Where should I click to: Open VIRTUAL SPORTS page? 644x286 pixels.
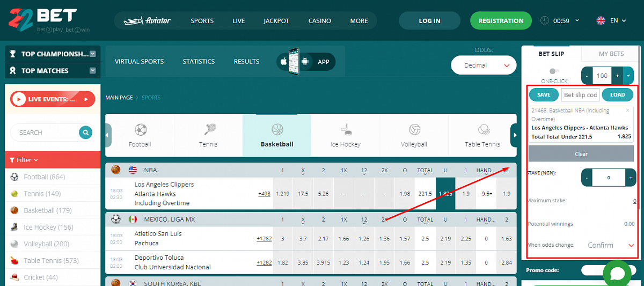(x=140, y=62)
